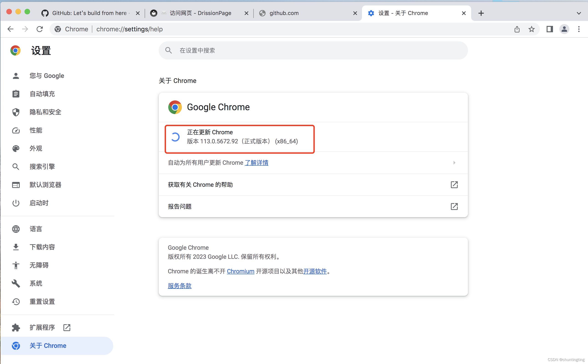
Task: Open 您与 Google settings section
Action: click(47, 76)
